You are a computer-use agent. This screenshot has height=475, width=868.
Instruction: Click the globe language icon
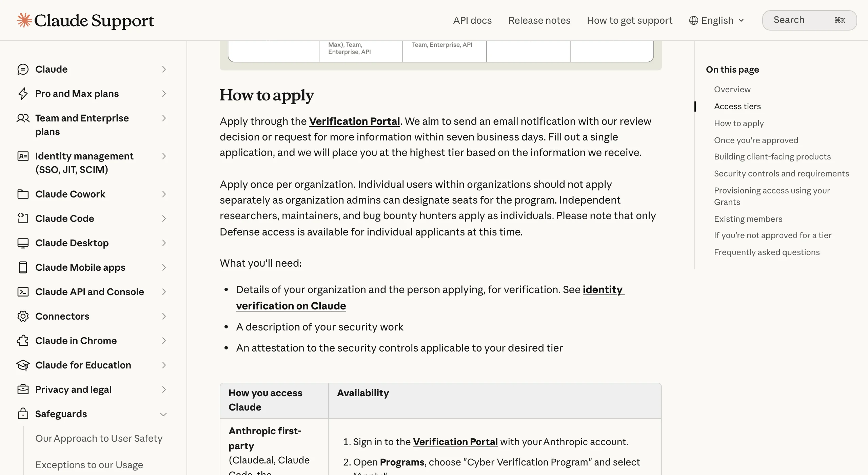(x=693, y=20)
